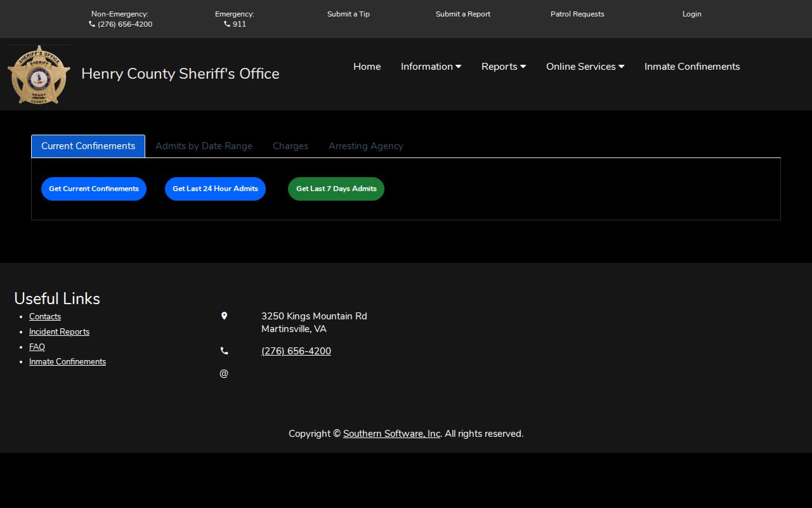Open the Reports dropdown menu
812x508 pixels.
[x=504, y=67]
